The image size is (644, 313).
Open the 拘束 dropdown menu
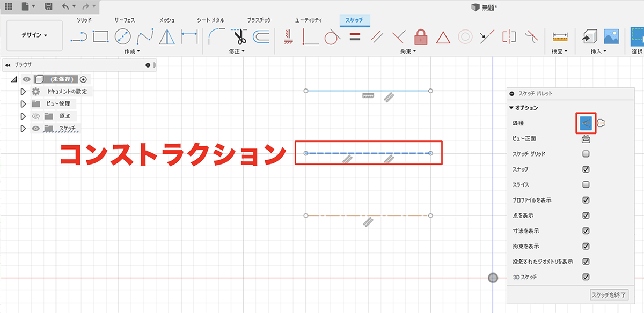(408, 51)
